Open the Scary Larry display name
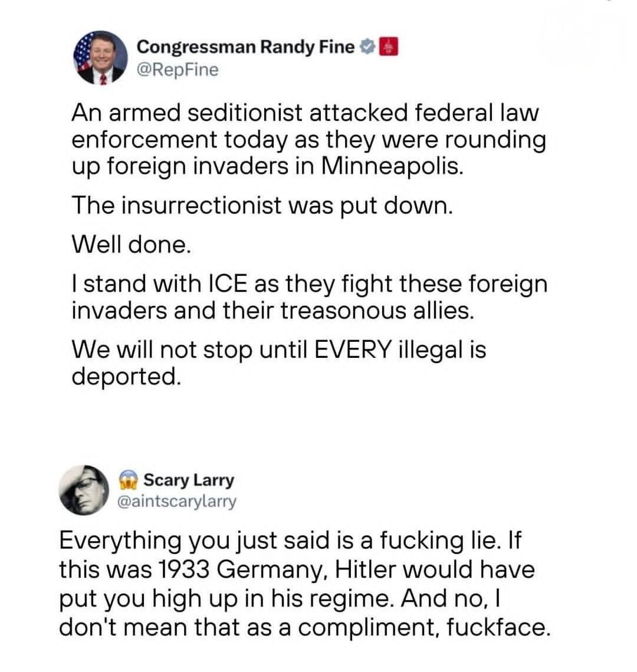This screenshot has width=637, height=672. point(189,480)
